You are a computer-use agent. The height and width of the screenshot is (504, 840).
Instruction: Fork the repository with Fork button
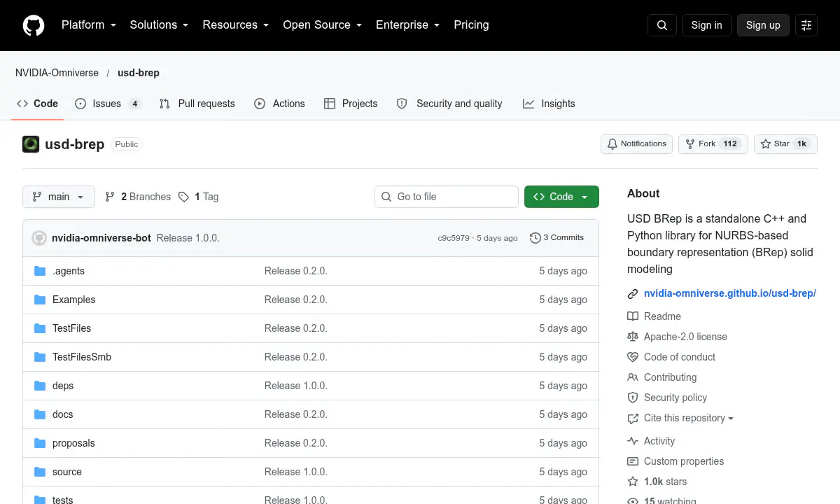pos(713,144)
